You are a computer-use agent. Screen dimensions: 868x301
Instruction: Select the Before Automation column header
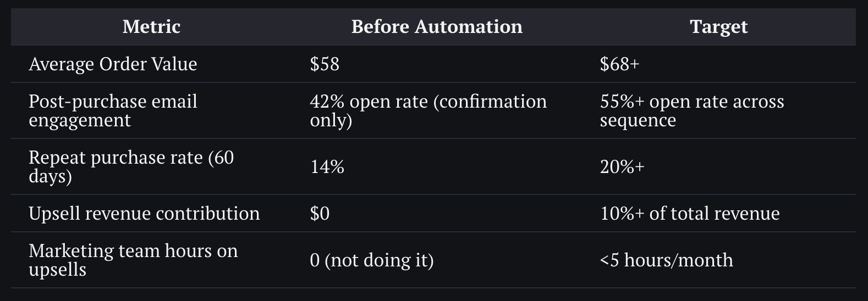437,26
